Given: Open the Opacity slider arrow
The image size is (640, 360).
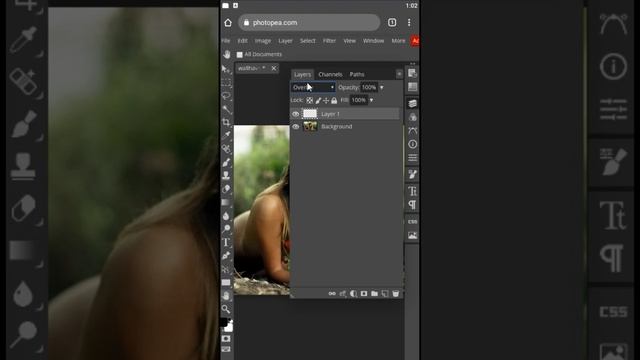Looking at the screenshot, I should point(382,87).
